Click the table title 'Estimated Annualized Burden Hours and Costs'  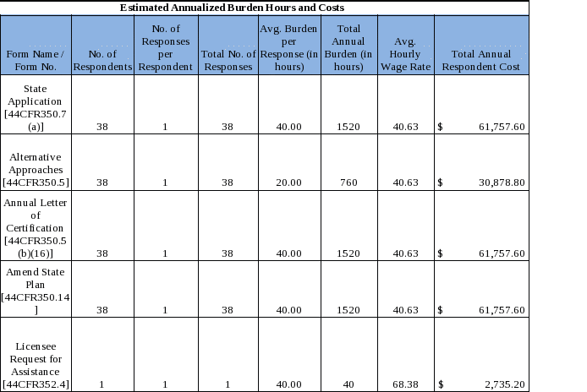232,8
